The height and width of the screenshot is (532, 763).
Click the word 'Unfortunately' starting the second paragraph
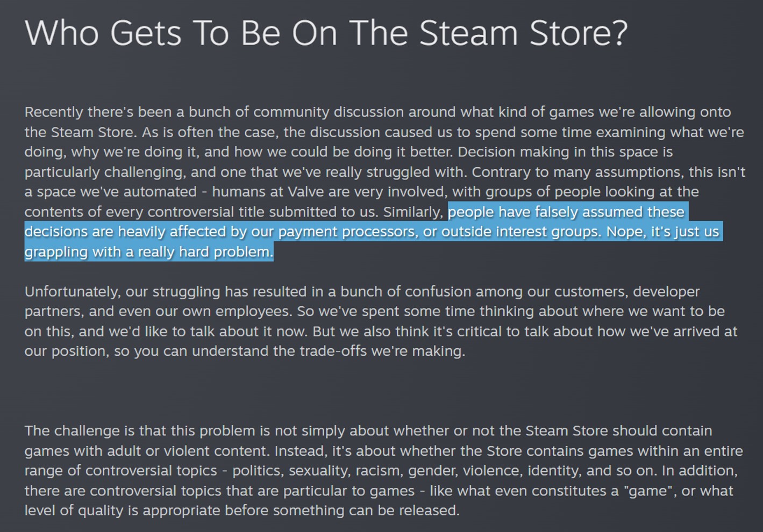click(72, 292)
